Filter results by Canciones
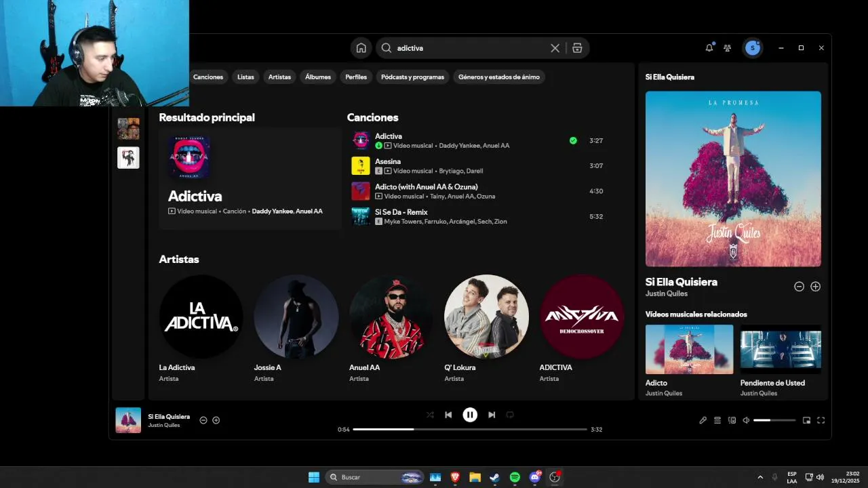The image size is (868, 488). click(208, 77)
